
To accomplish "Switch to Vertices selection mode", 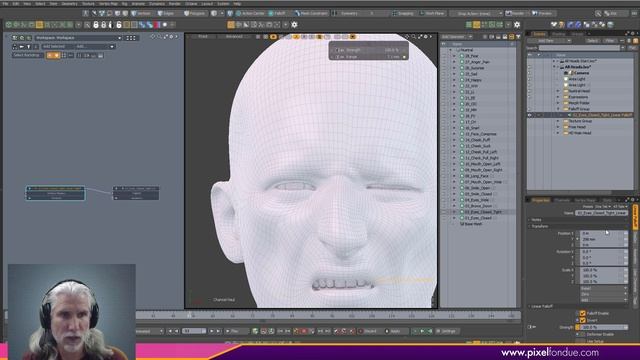I will point(141,13).
